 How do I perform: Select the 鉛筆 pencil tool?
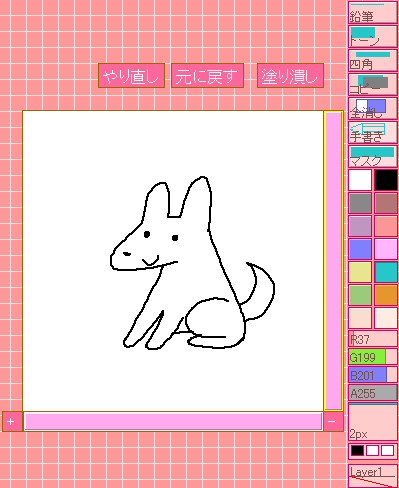(373, 13)
